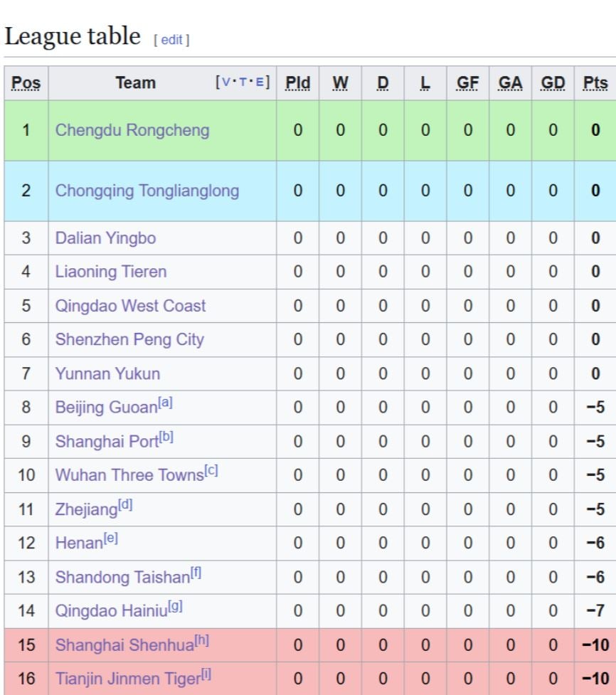The width and height of the screenshot is (616, 695).
Task: Open the E (edit) template link
Action: click(x=259, y=83)
